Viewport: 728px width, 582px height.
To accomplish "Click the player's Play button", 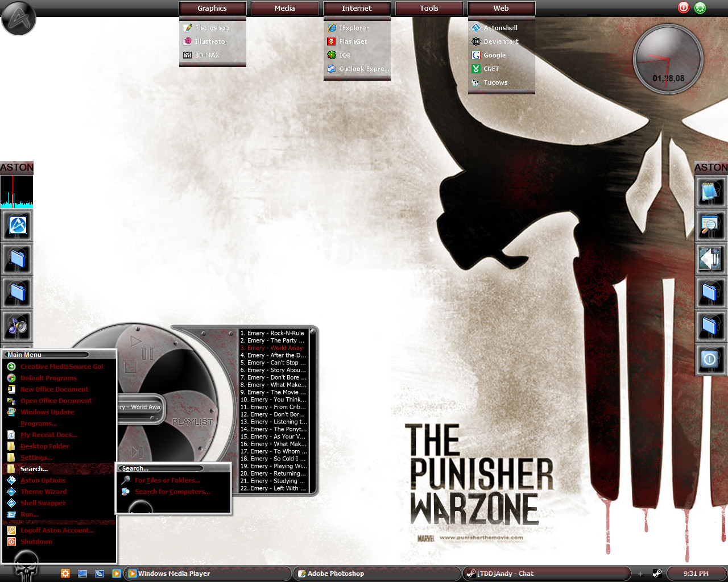I will point(135,341).
